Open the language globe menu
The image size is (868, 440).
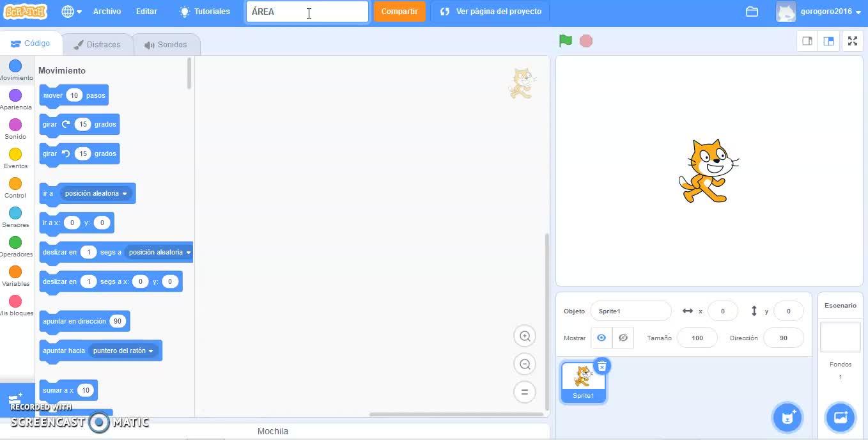[x=72, y=12]
